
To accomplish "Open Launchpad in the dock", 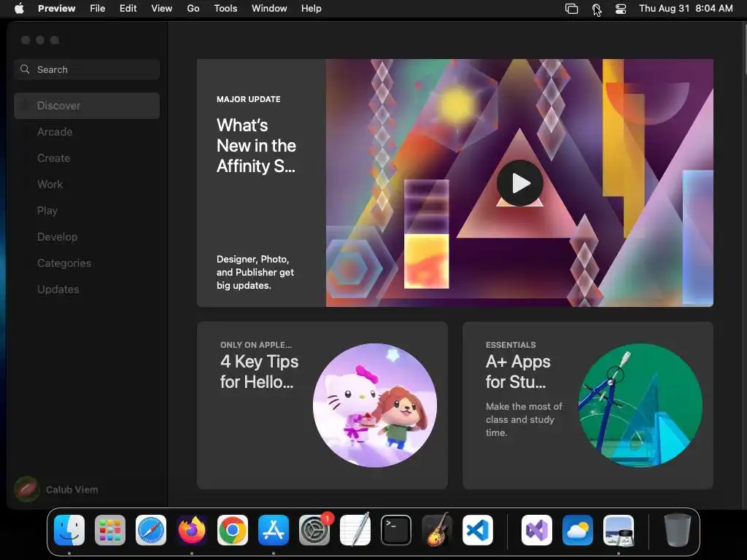I will tap(110, 530).
